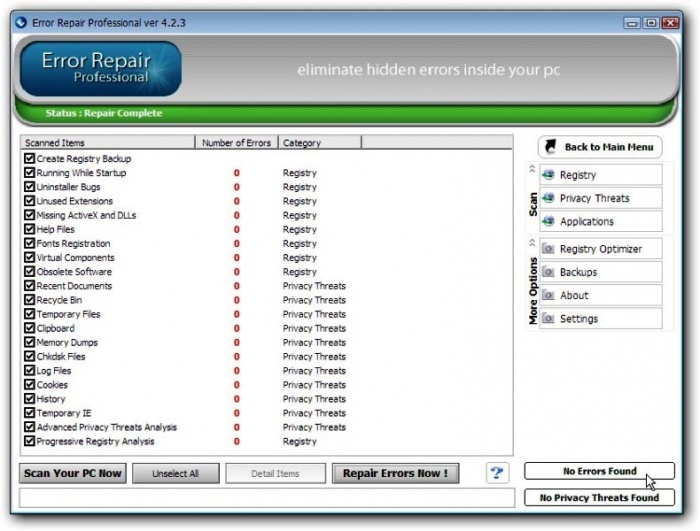Viewport: 700px width, 531px height.
Task: Uncheck Help Files checkbox
Action: [x=29, y=229]
